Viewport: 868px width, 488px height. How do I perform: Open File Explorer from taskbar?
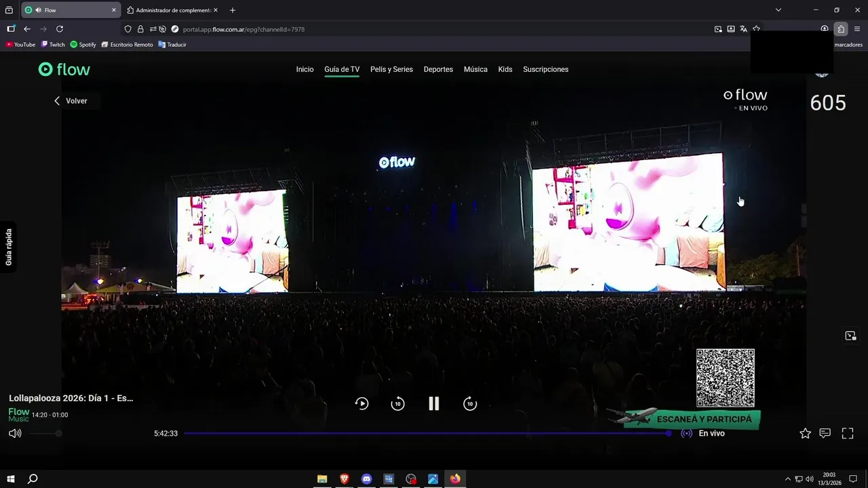(322, 479)
